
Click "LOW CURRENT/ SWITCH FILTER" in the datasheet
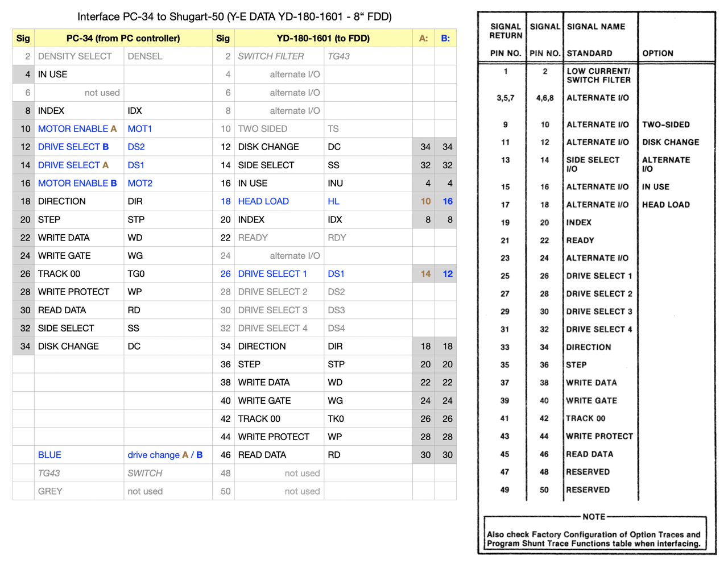pyautogui.click(x=598, y=76)
